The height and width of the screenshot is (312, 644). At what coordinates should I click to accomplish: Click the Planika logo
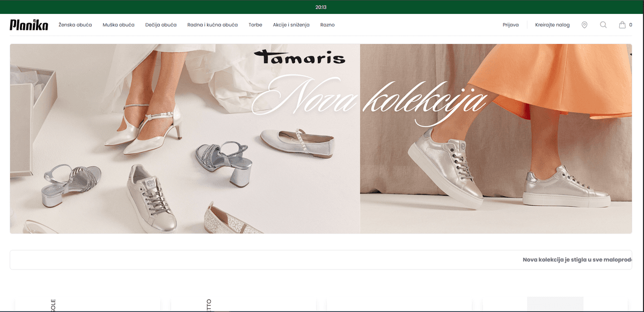(x=29, y=25)
